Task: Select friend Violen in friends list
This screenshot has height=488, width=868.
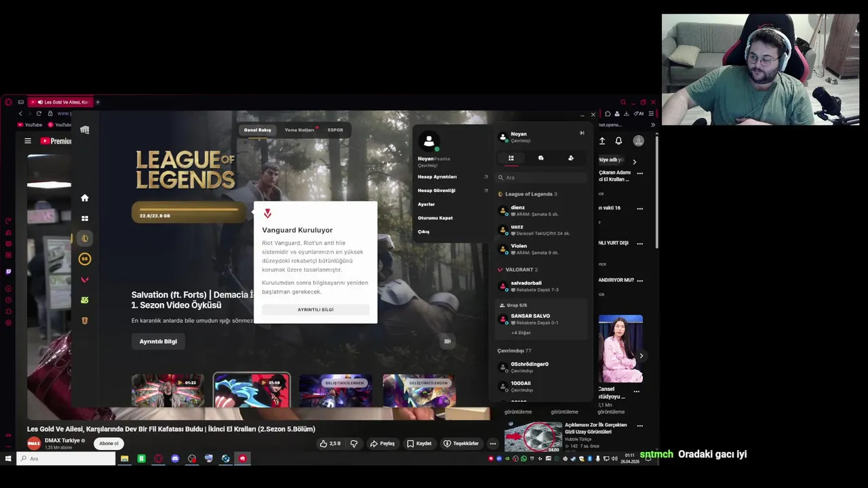Action: click(541, 249)
